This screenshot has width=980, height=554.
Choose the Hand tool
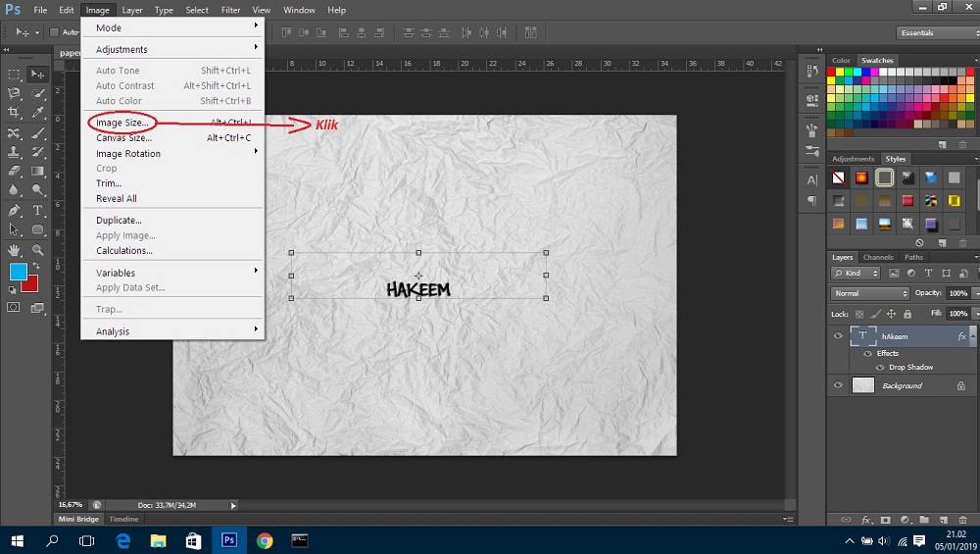14,250
